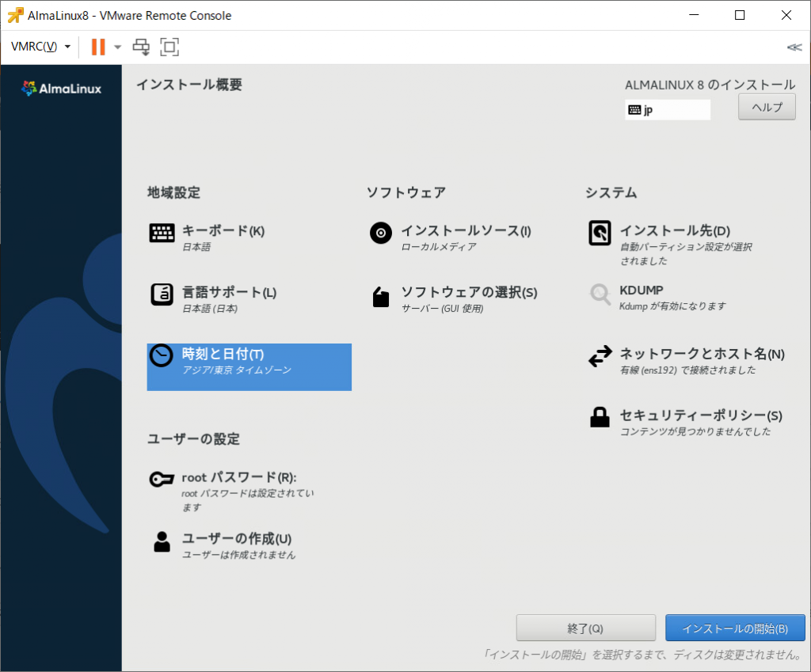This screenshot has height=672, width=811.
Task: Click the disc icon for インストールソース
Action: (381, 233)
